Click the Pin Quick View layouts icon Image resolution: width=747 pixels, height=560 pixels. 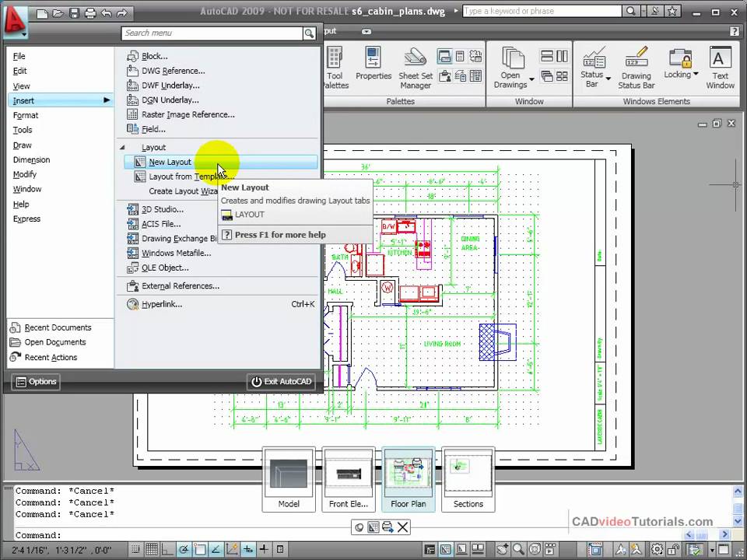coord(359,527)
